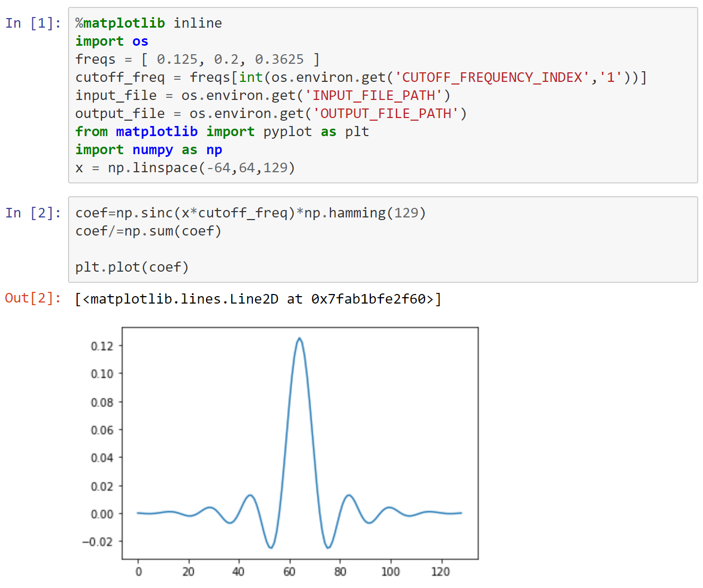The width and height of the screenshot is (703, 588).
Task: Click the In [1] cell prompt
Action: [33, 23]
